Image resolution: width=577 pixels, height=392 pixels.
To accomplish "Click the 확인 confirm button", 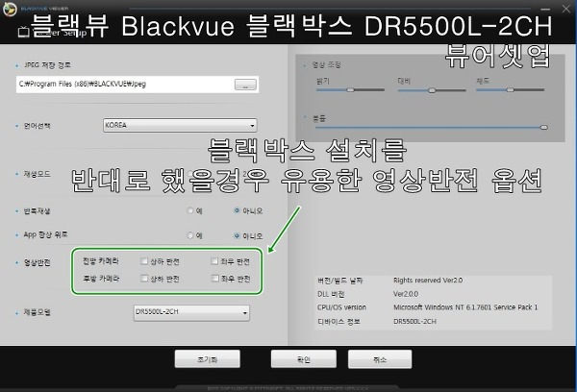I will [x=304, y=359].
